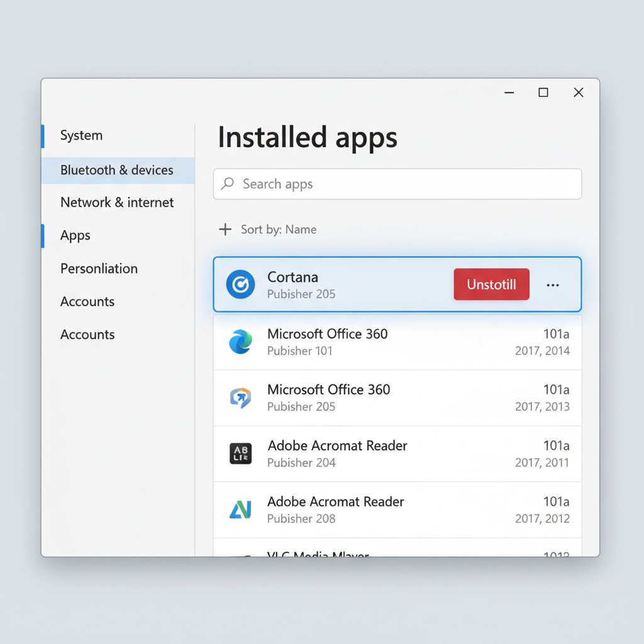
Task: Click the red Unstotill button for Cortana
Action: pyautogui.click(x=492, y=284)
